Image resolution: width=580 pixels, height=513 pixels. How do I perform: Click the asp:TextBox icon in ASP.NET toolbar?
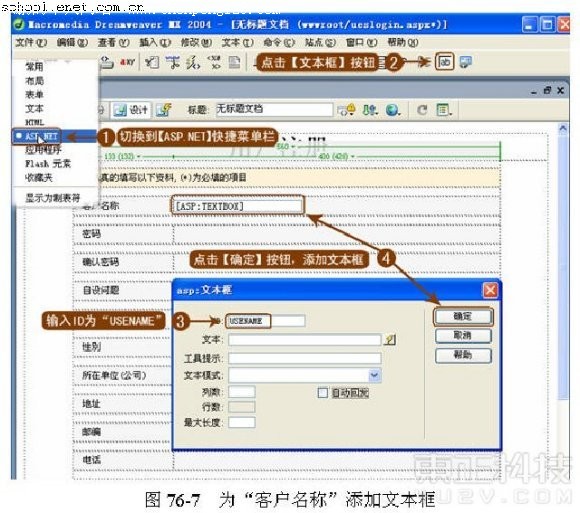(x=445, y=62)
